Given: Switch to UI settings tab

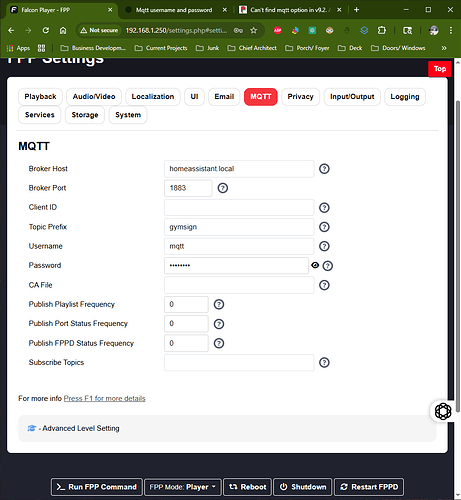Looking at the screenshot, I should (194, 97).
